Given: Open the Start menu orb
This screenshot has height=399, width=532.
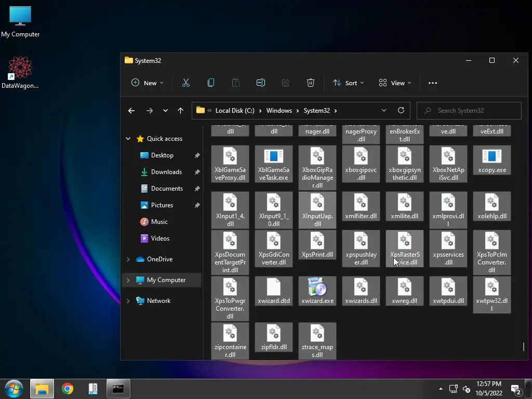Looking at the screenshot, I should [14, 389].
